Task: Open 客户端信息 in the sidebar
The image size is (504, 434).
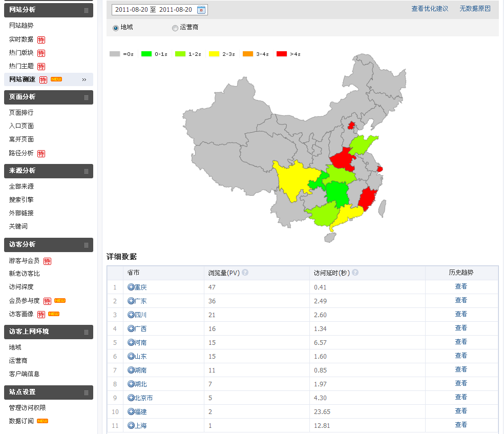Action: 25,374
